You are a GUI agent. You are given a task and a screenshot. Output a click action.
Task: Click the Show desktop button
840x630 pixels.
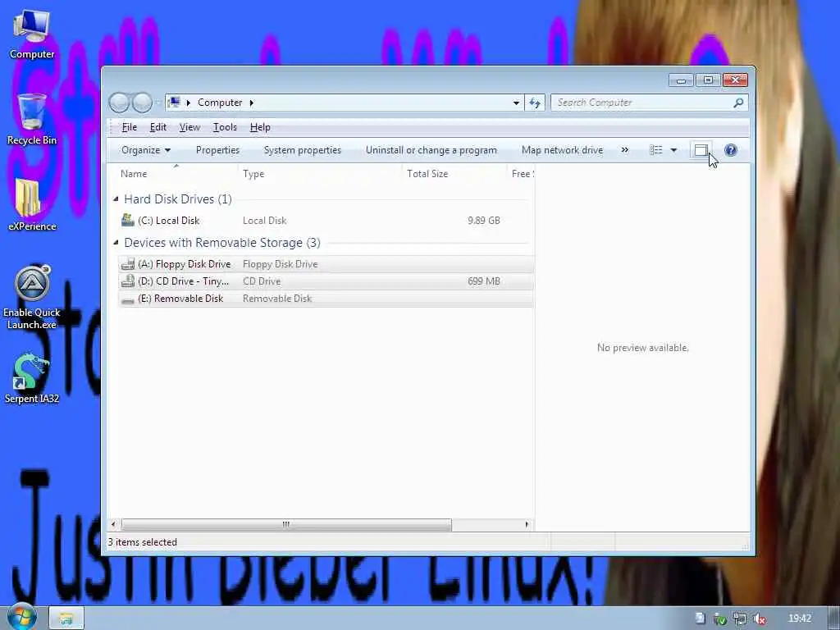(835, 619)
